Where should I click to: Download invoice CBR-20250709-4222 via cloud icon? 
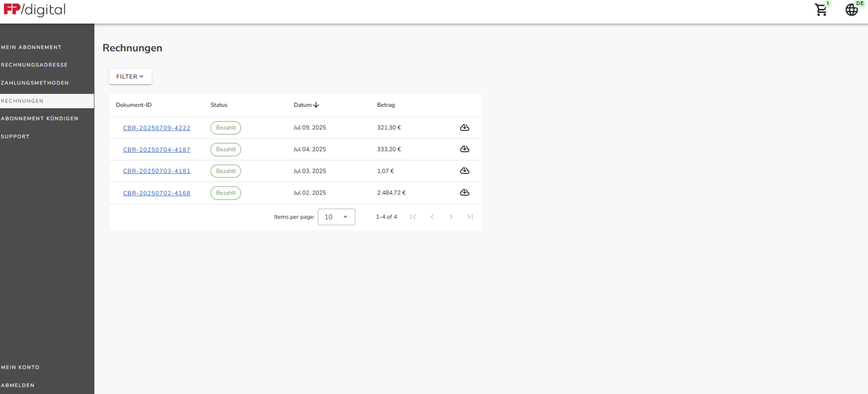pyautogui.click(x=464, y=127)
